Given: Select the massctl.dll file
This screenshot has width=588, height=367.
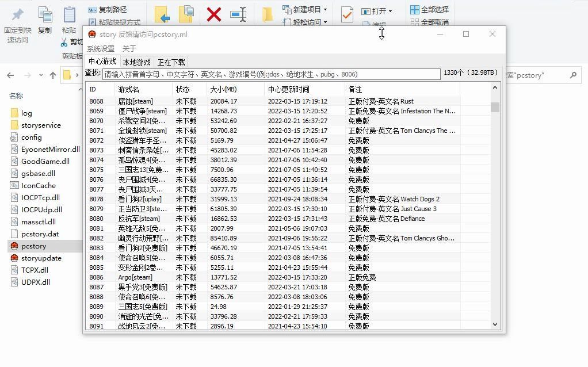Looking at the screenshot, I should point(34,221).
